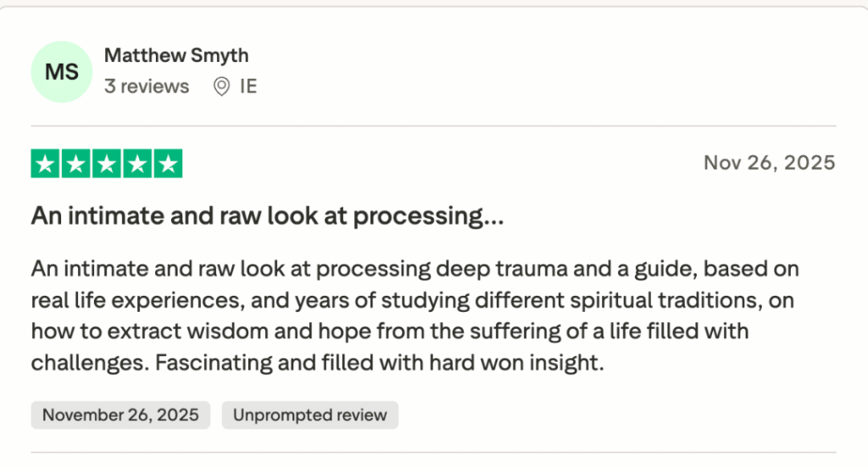Click the IE country code
The height and width of the screenshot is (467, 868).
coord(248,86)
